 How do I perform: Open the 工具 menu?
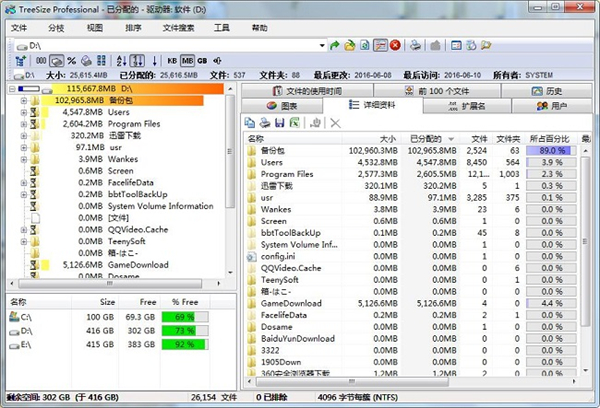coord(221,28)
